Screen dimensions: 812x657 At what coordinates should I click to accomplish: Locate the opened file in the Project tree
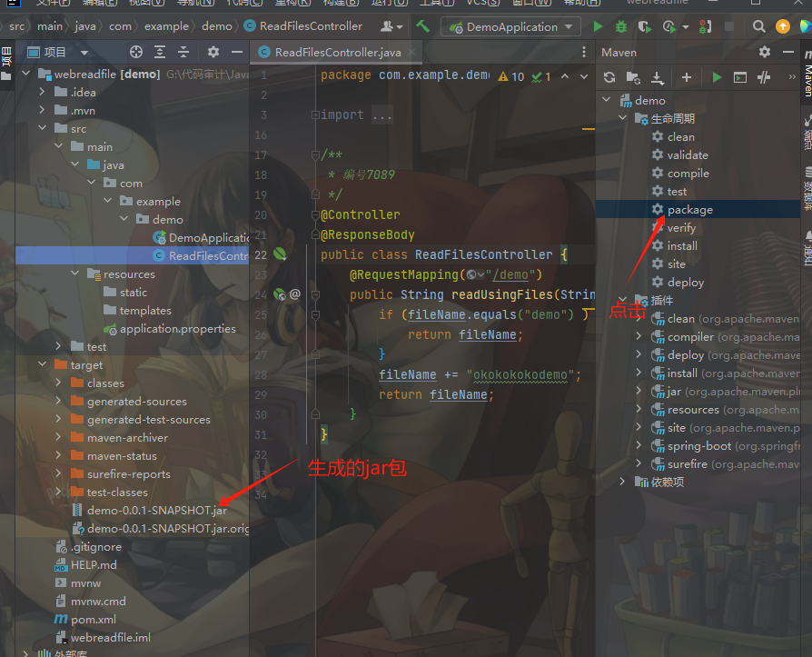[136, 52]
